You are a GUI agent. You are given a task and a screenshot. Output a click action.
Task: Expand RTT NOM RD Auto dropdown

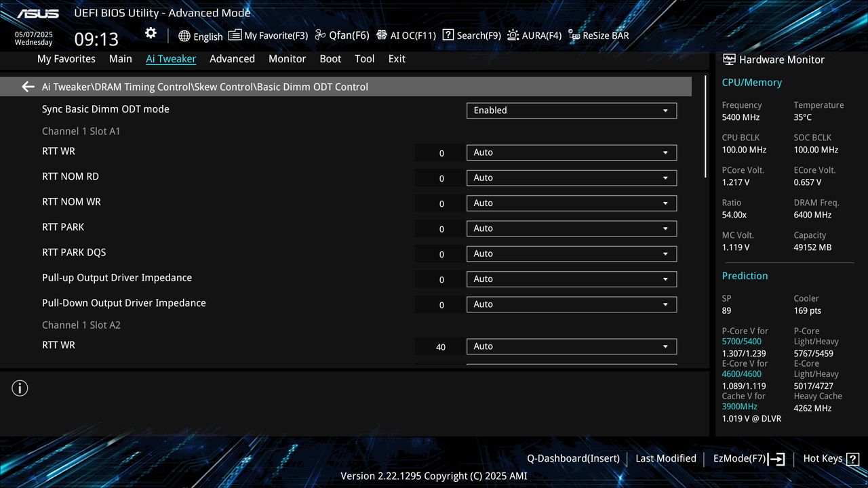click(572, 178)
